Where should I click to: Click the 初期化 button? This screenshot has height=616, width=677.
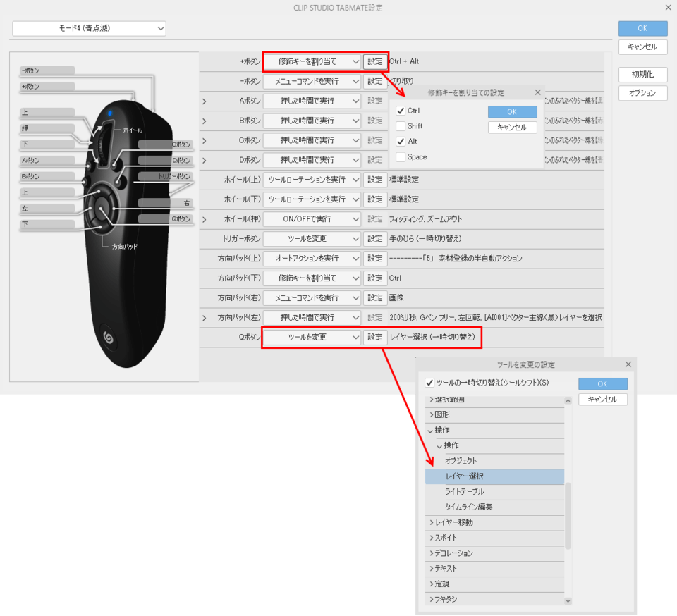642,74
